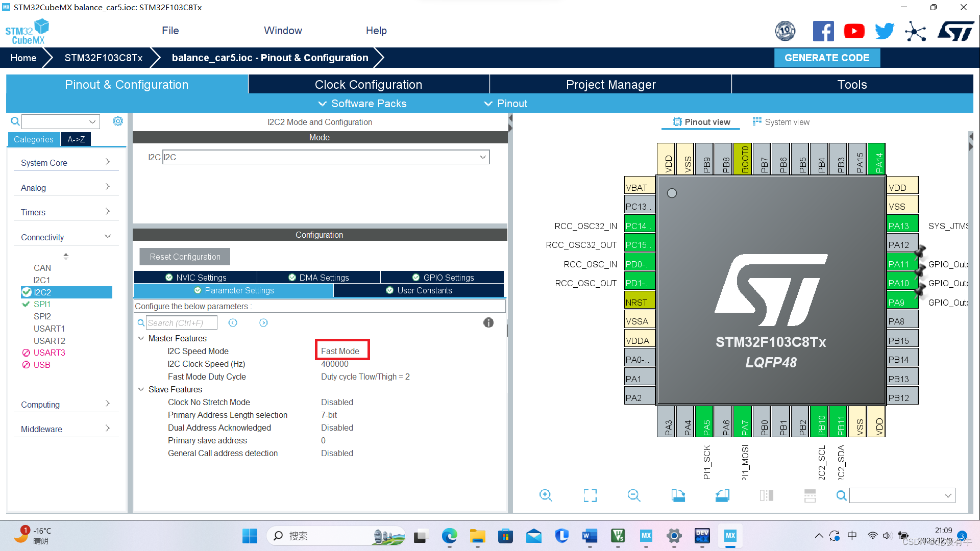980x551 pixels.
Task: Click the parameter info icon
Action: tap(488, 322)
